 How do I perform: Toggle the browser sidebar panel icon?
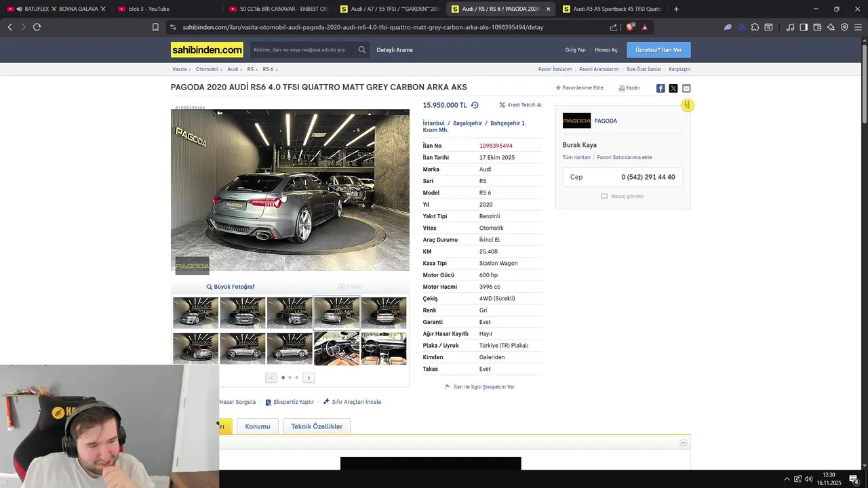click(804, 27)
